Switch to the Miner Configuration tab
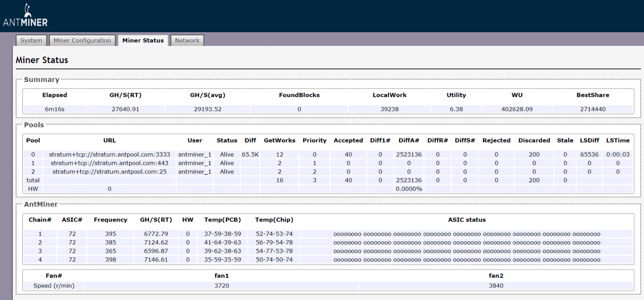The width and height of the screenshot is (644, 300). [82, 40]
